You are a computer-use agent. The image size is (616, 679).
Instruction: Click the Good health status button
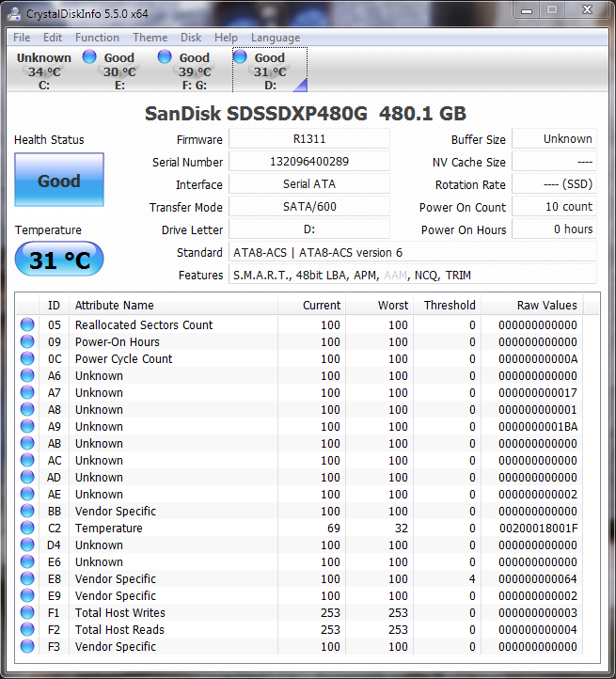point(58,181)
